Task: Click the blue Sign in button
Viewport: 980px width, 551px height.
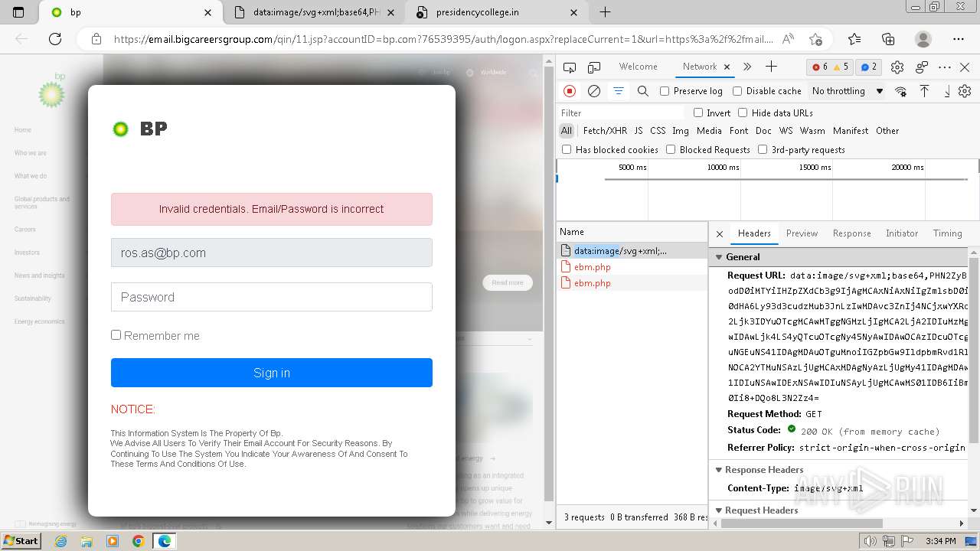Action: 272,373
